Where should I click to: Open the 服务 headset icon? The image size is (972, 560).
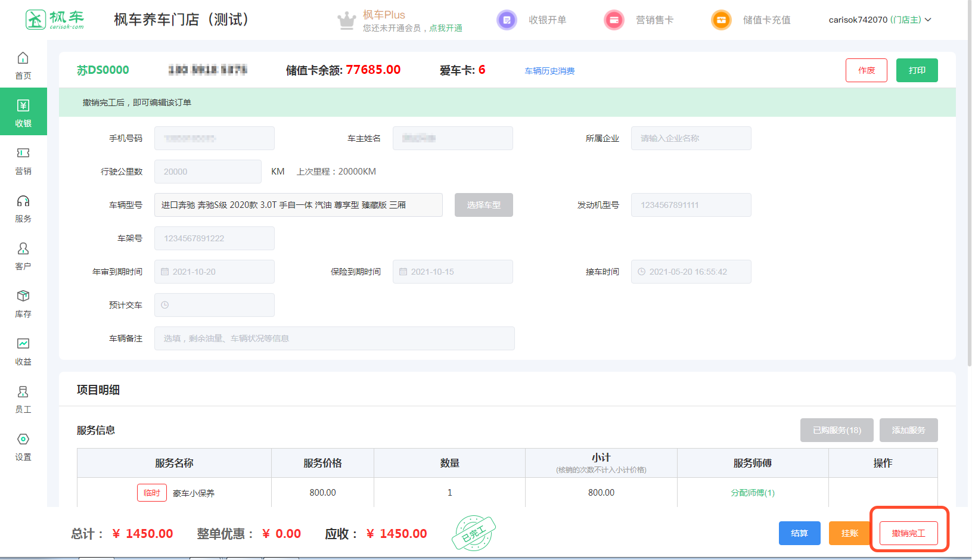click(x=23, y=201)
